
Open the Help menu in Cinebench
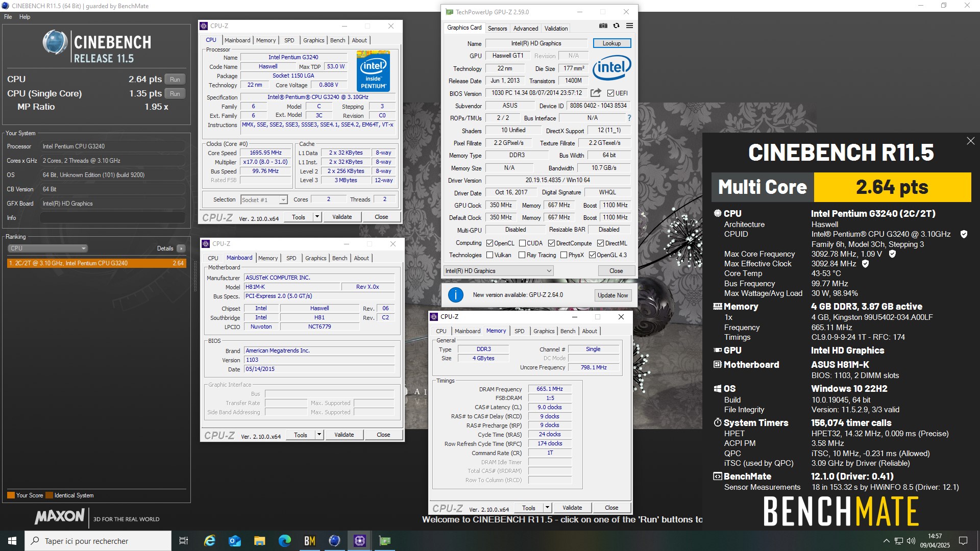[x=24, y=17]
